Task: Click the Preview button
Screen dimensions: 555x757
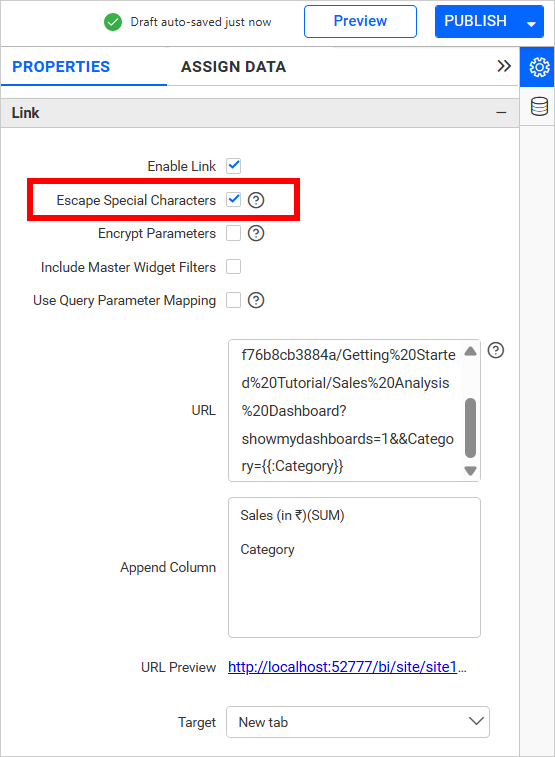Action: click(x=360, y=21)
